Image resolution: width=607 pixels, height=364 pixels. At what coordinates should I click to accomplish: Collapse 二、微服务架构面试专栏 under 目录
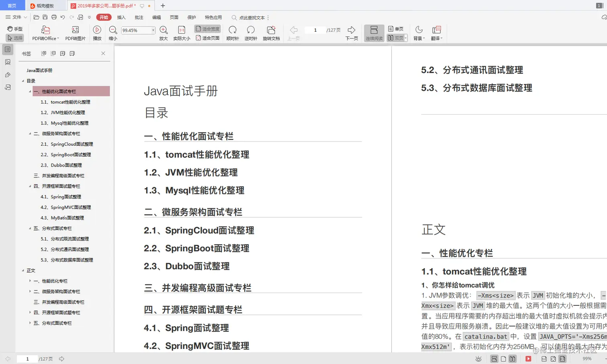[x=30, y=134]
